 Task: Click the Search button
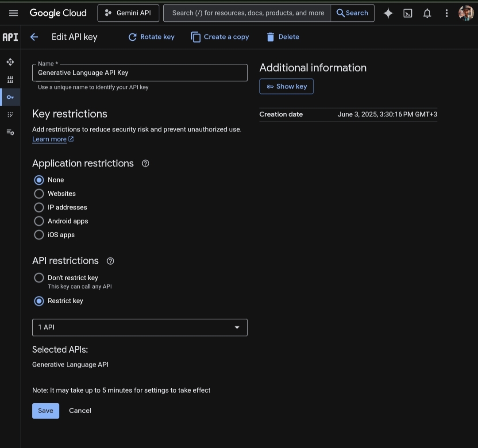[x=352, y=13]
